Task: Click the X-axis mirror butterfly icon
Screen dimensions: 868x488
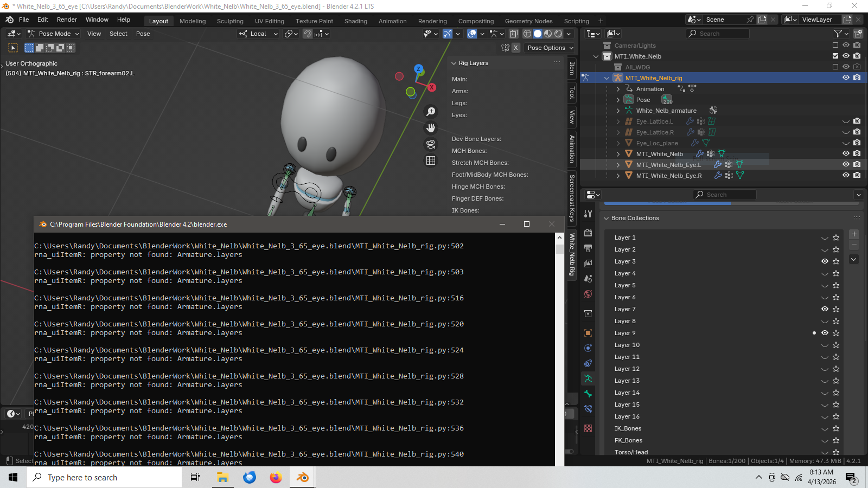Action: (x=506, y=48)
